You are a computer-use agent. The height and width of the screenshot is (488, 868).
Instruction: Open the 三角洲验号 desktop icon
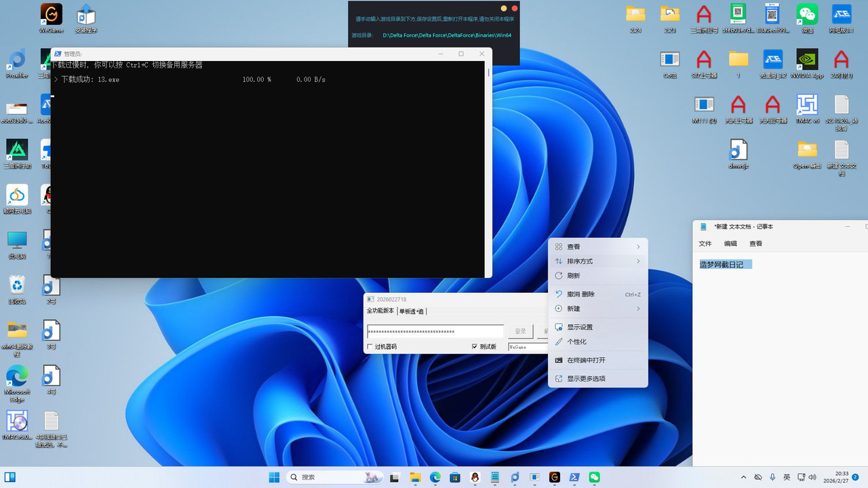704,18
